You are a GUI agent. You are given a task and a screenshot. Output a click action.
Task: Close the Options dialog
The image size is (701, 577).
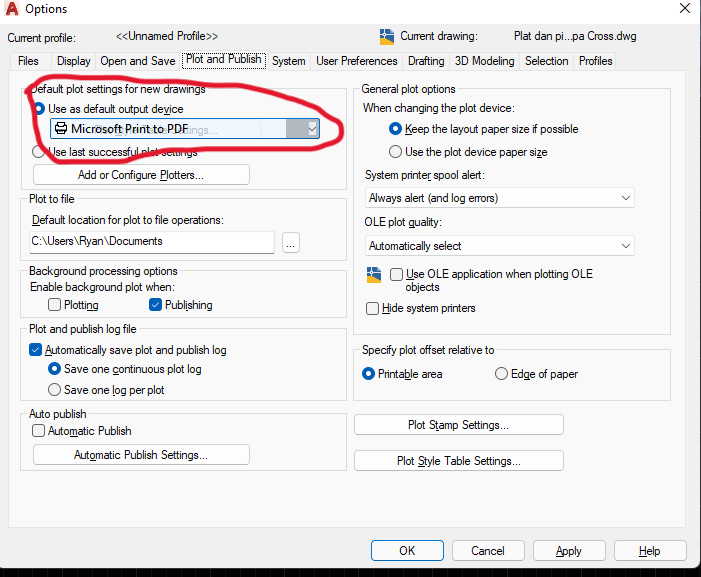coord(685,8)
